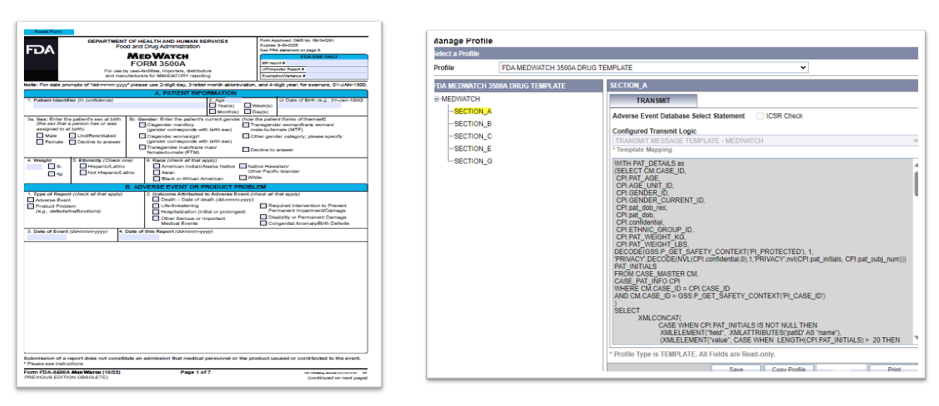Check the Death outcome checkbox
The height and width of the screenshot is (406, 939).
[156, 199]
